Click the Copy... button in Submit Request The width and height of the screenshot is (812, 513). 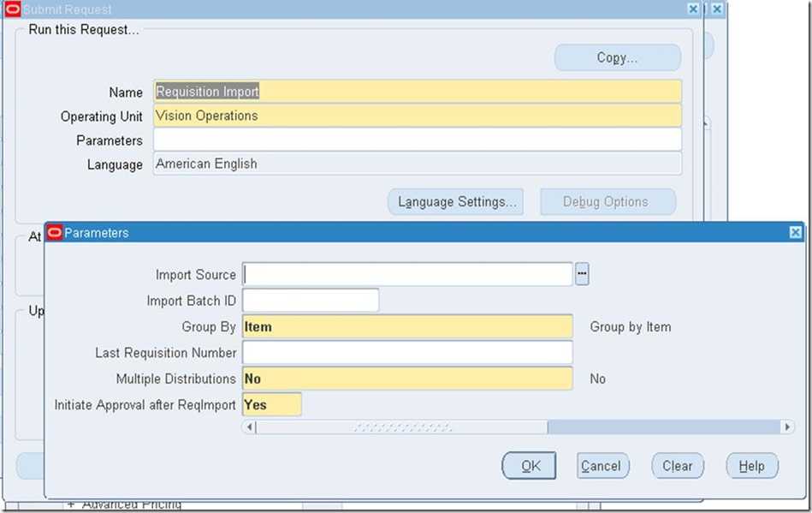coord(617,57)
